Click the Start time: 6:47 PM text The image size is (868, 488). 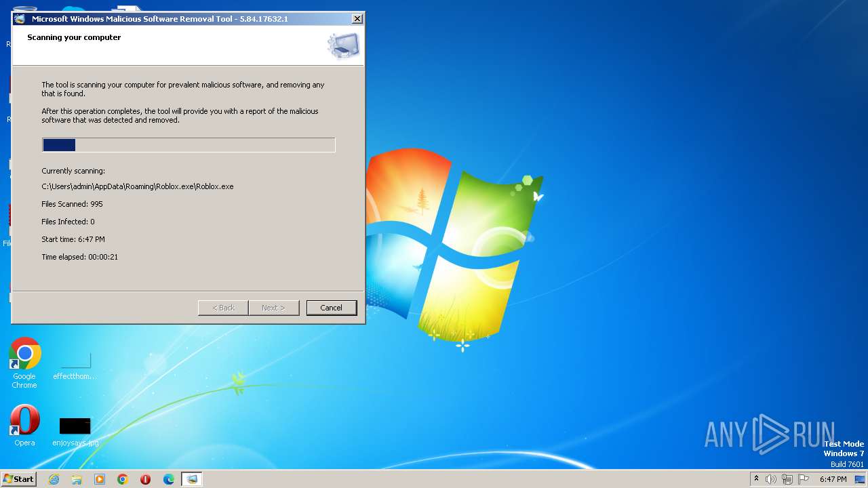pyautogui.click(x=73, y=239)
